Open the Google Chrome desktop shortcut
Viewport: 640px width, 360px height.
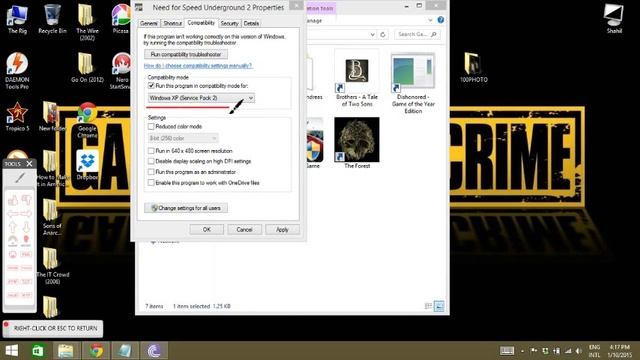[x=87, y=120]
